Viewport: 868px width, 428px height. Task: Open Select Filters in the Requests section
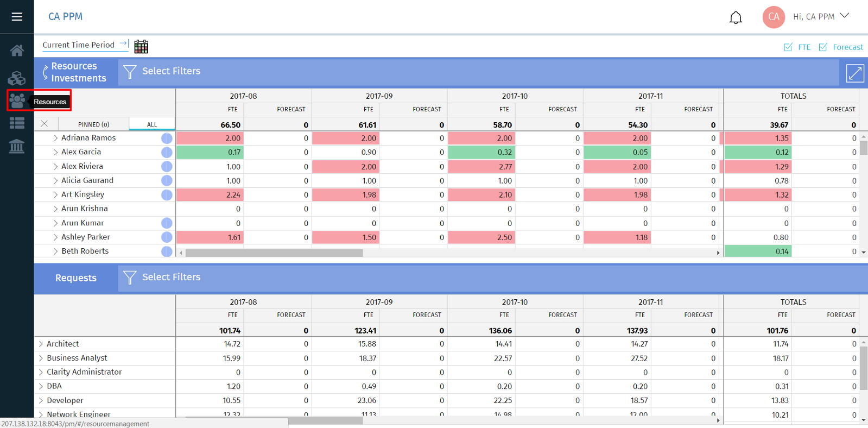171,277
